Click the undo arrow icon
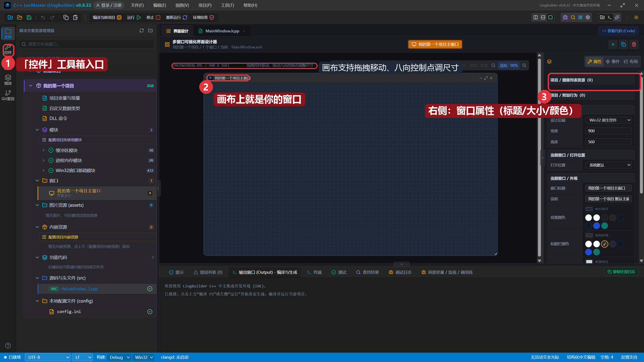The image size is (644, 362). coord(43,17)
